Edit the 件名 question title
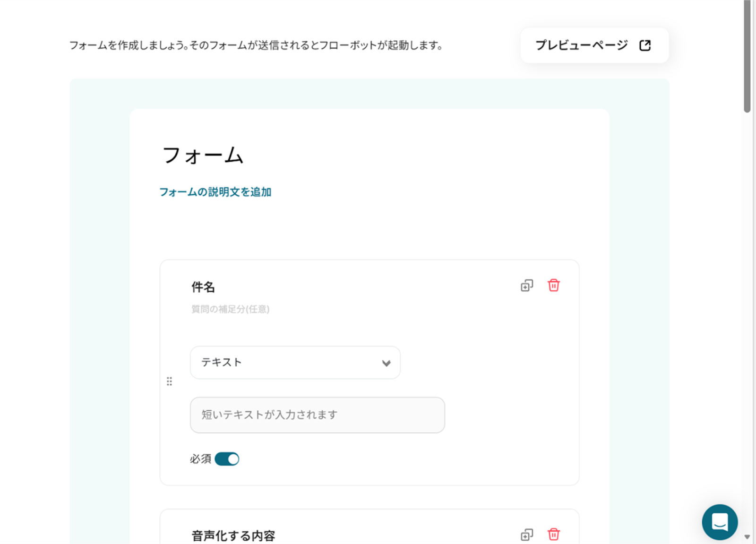This screenshot has height=544, width=756. point(203,287)
